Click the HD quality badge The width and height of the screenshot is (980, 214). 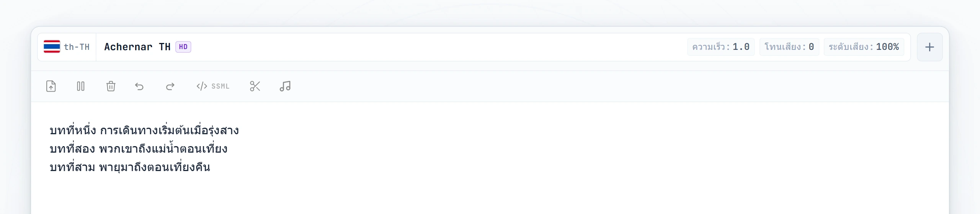[183, 47]
